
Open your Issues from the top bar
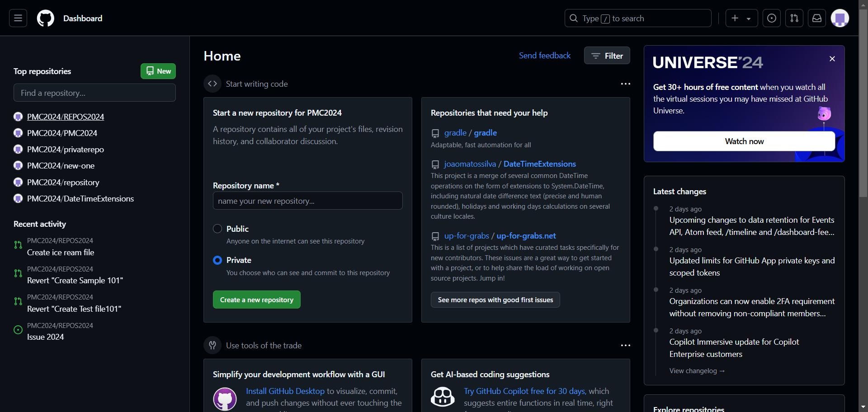tap(771, 18)
